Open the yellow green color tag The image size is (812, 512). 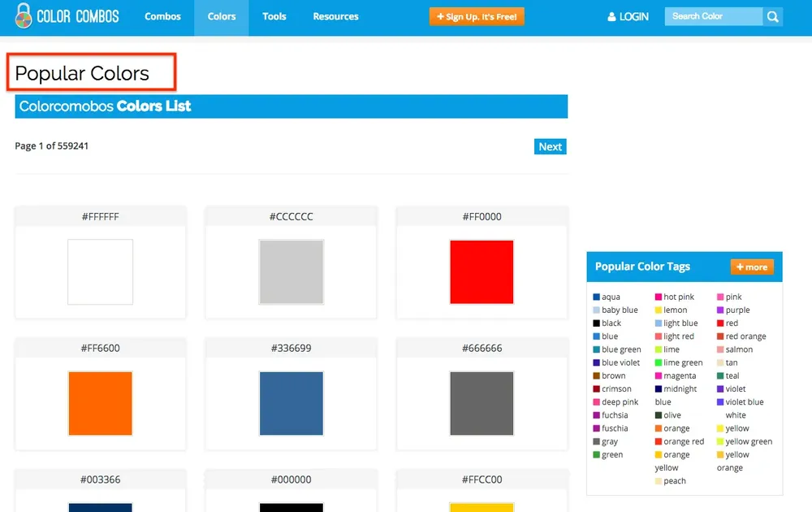tap(749, 441)
